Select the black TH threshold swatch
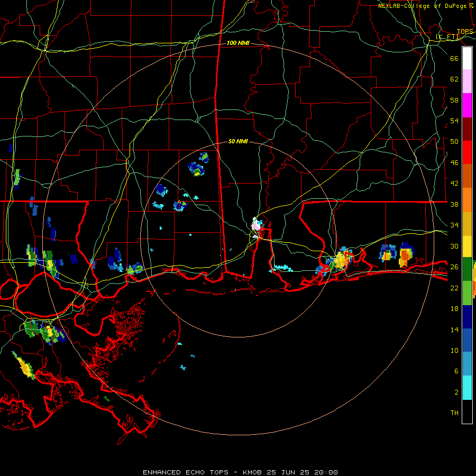This screenshot has height=476, width=476. [467, 411]
